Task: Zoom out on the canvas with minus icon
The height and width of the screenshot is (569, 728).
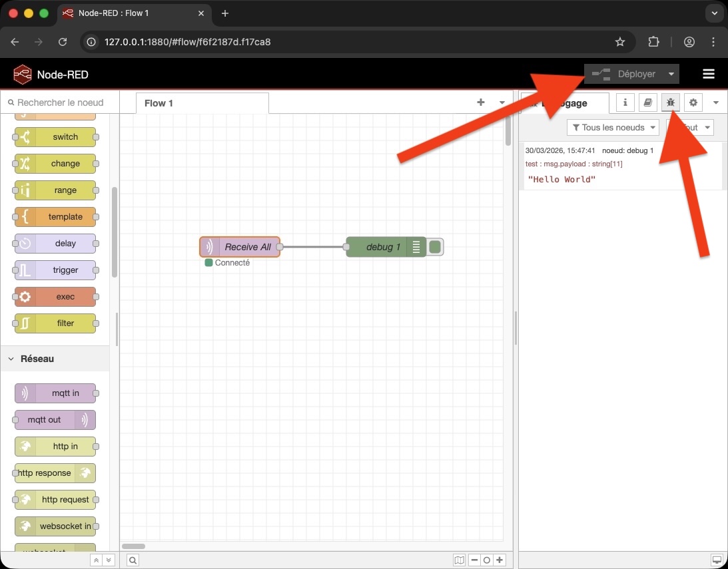Action: (474, 560)
